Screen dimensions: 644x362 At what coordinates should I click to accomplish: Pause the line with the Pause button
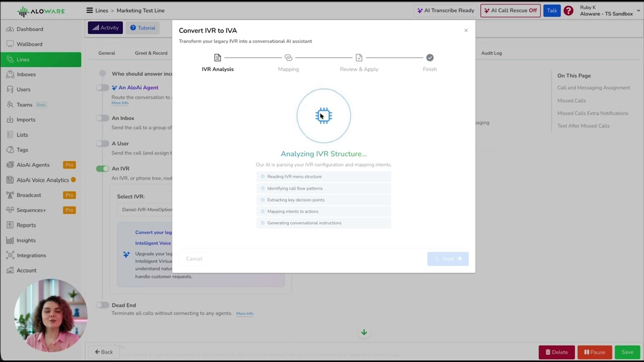(595, 352)
